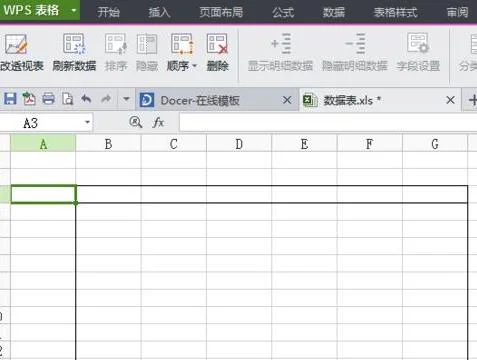477x360 pixels.
Task: Select column D header
Action: coord(239,144)
